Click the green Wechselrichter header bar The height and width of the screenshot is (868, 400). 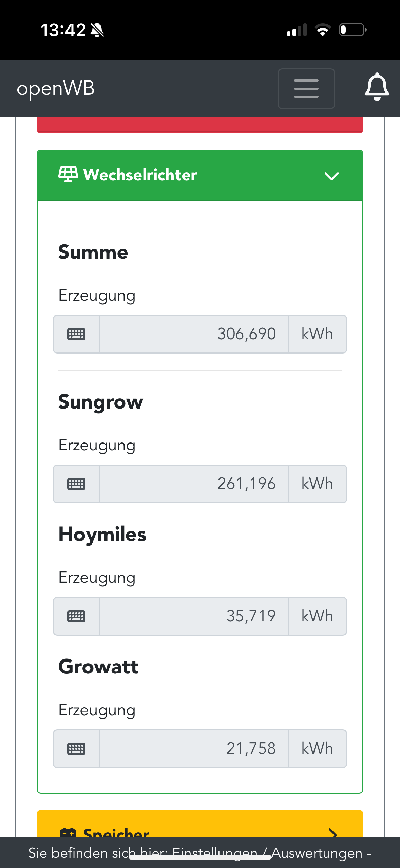coord(200,175)
